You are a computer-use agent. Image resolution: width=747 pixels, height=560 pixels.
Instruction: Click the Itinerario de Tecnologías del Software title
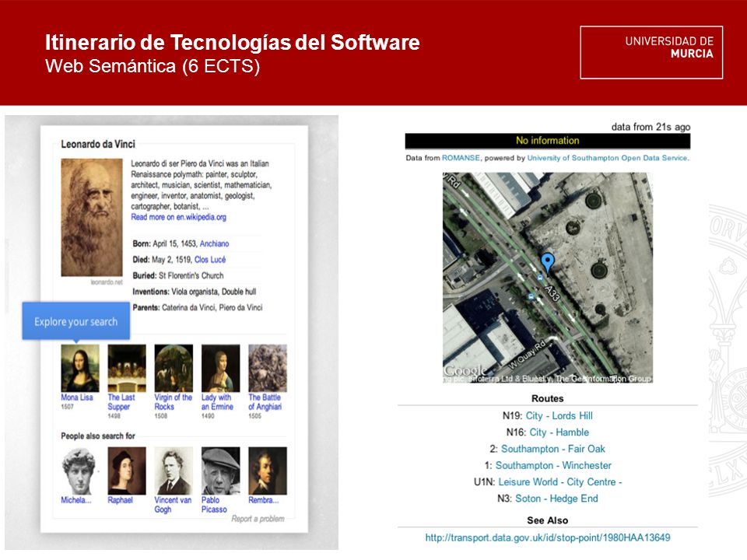[x=233, y=42]
